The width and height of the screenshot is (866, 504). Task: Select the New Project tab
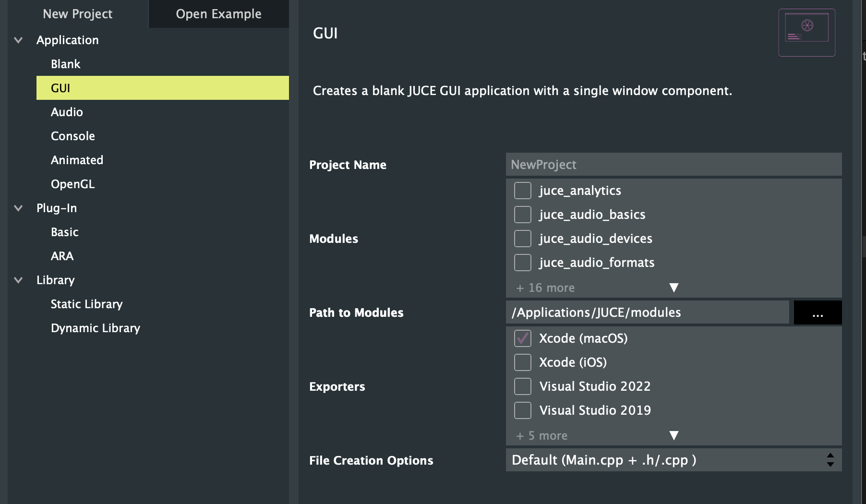pyautogui.click(x=77, y=14)
